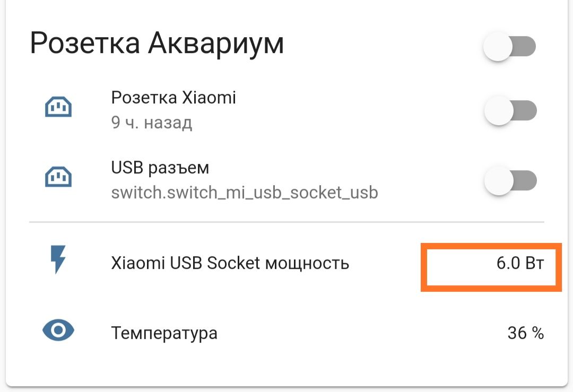Screen dimensions: 573x392
Task: Click the '9 ч. назад' timestamp
Action: click(152, 123)
